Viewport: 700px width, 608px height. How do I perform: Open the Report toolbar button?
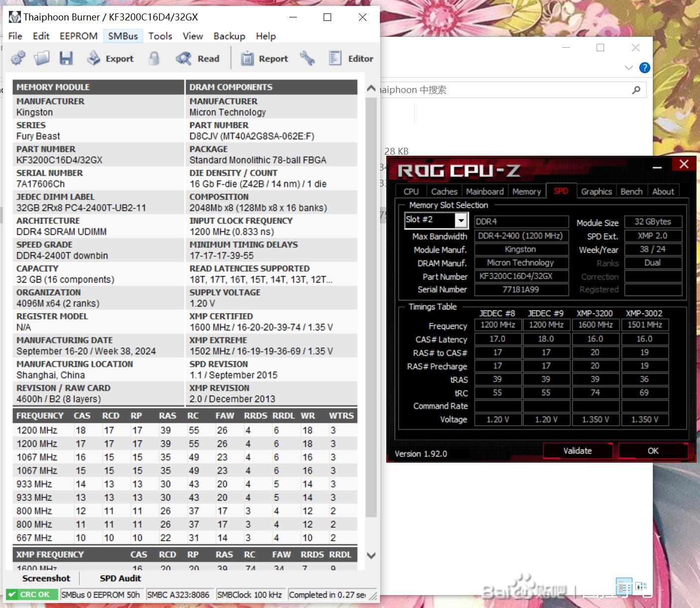click(x=264, y=58)
